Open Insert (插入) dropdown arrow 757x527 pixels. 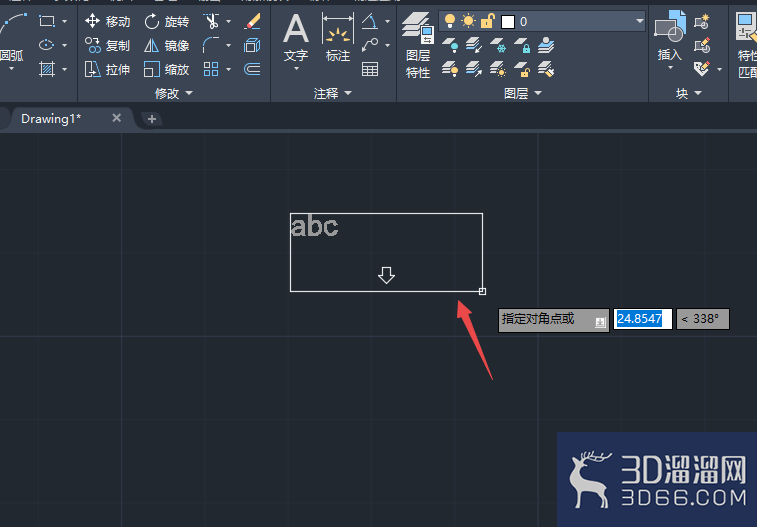click(670, 68)
